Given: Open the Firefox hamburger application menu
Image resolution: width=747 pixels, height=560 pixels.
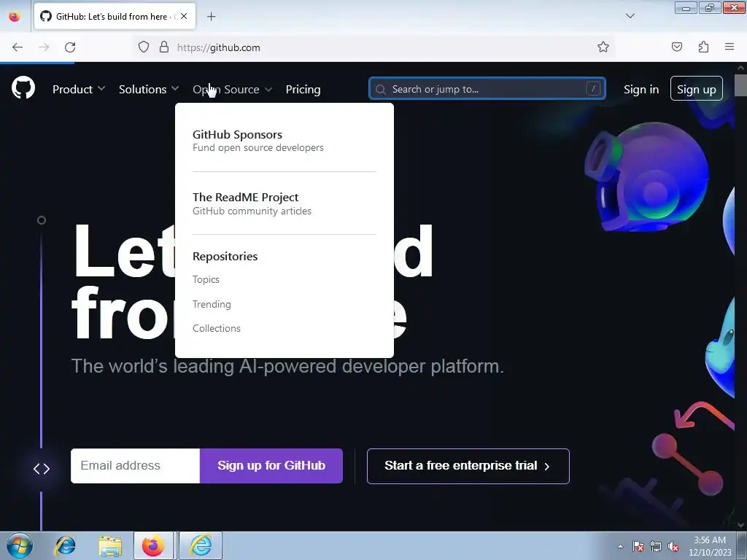Looking at the screenshot, I should pos(729,47).
